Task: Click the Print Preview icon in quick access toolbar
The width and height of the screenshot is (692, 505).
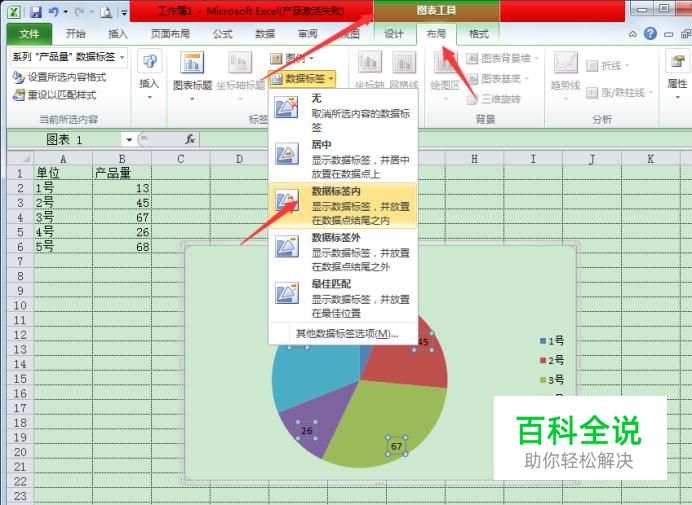Action: 106,12
